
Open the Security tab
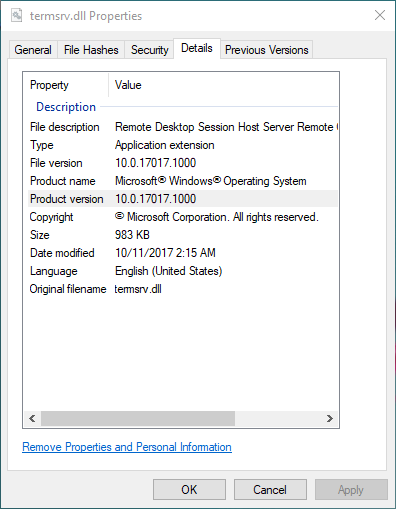click(x=149, y=50)
